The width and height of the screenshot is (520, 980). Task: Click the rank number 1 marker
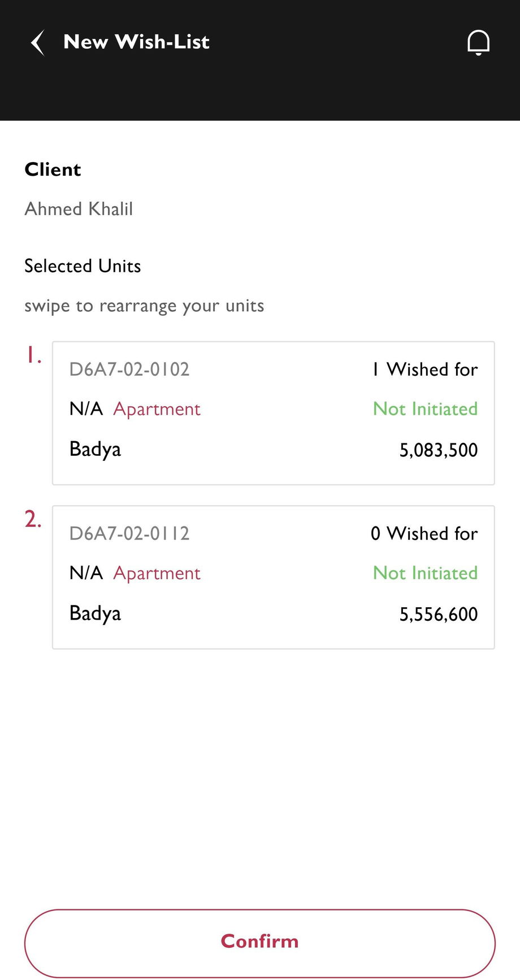pyautogui.click(x=33, y=355)
